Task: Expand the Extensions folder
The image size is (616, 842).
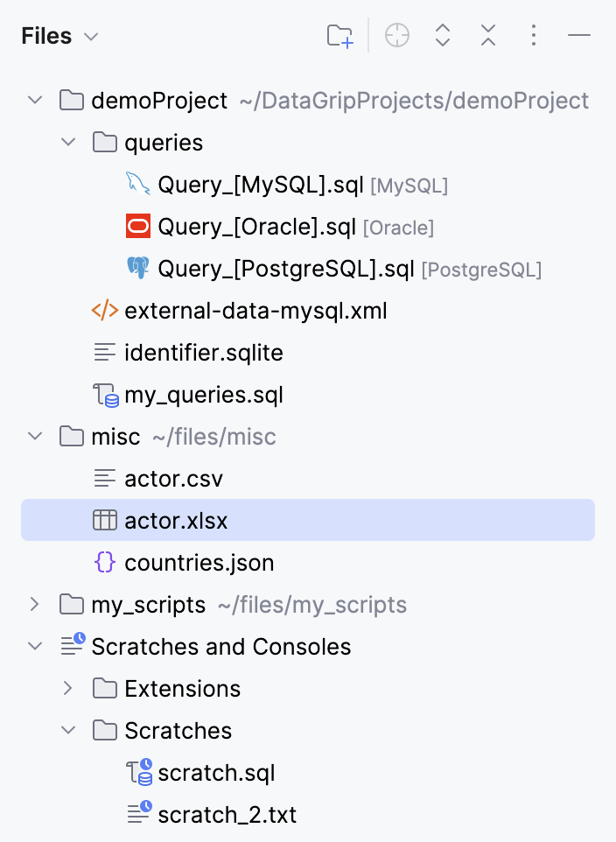Action: pyautogui.click(x=68, y=689)
